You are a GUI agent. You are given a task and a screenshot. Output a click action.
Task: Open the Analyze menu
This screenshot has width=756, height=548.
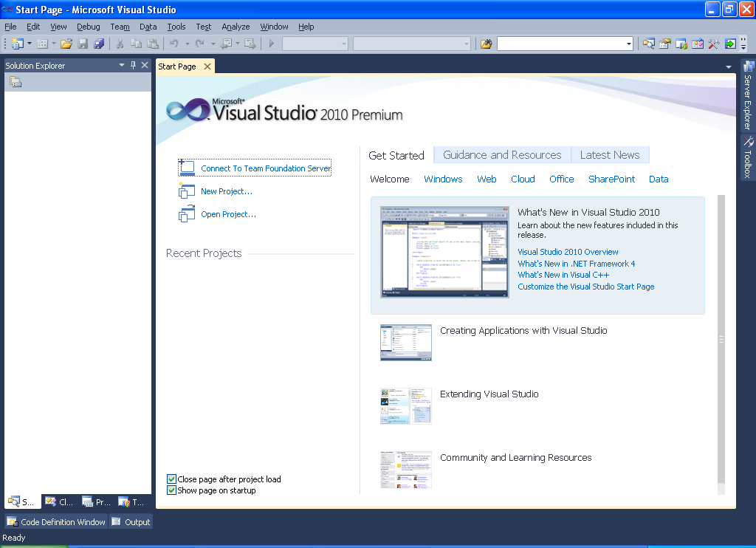pos(236,27)
